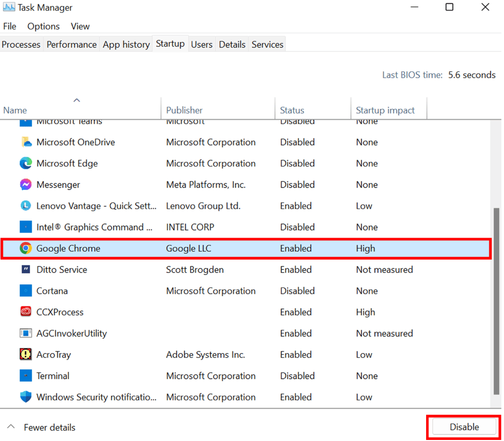Open the Options menu
Image resolution: width=504 pixels, height=441 pixels.
[x=43, y=26]
